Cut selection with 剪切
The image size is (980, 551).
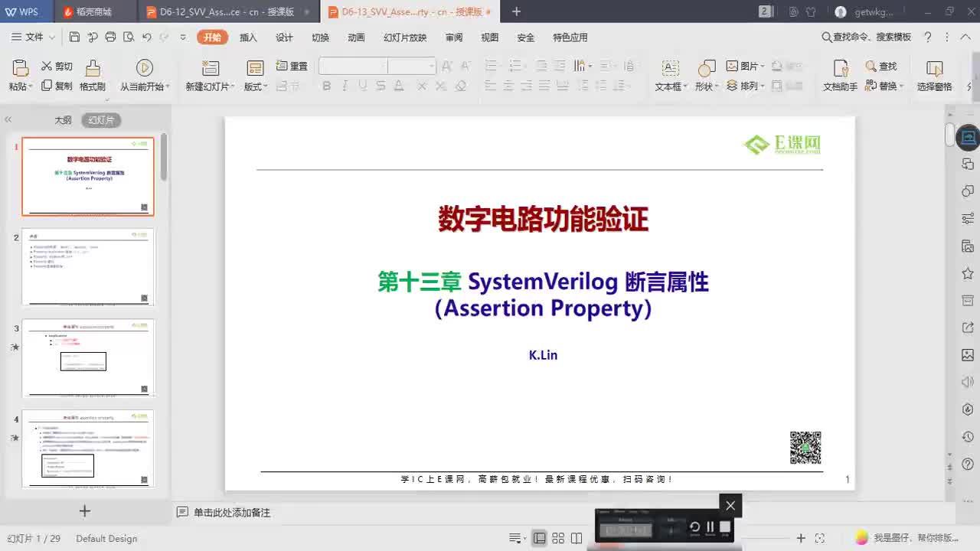57,67
